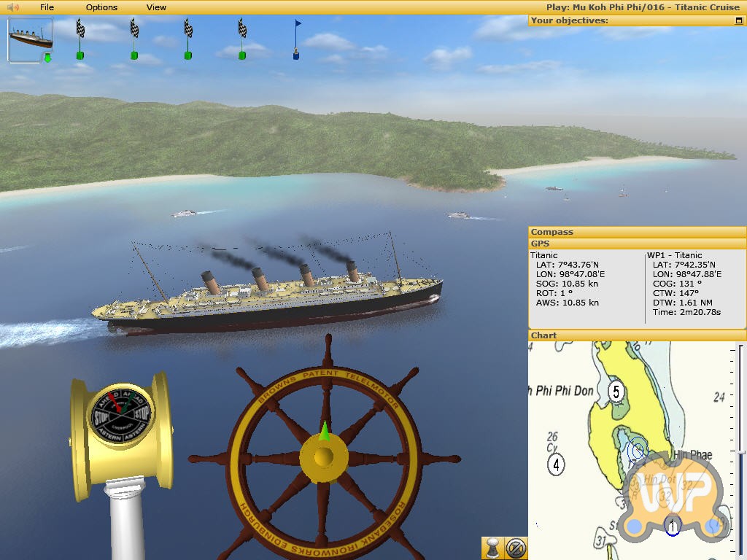Collapse the Compass panel header
Image resolution: width=747 pixels, height=560 pixels.
(636, 232)
